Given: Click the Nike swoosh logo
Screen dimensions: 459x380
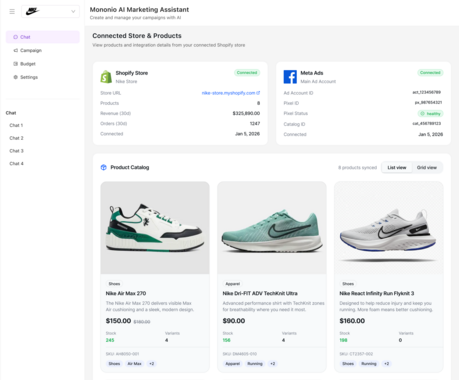Looking at the screenshot, I should (32, 12).
